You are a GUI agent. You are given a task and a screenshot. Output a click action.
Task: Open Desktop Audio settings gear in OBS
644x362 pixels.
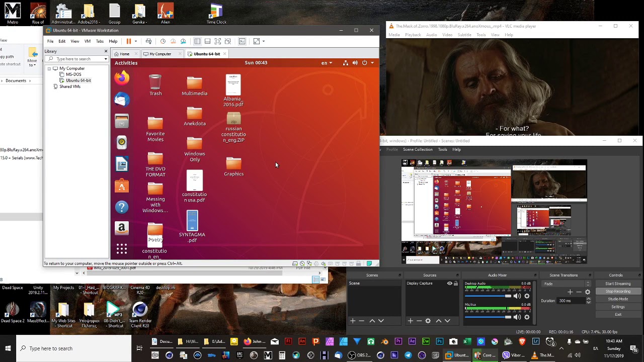527,296
